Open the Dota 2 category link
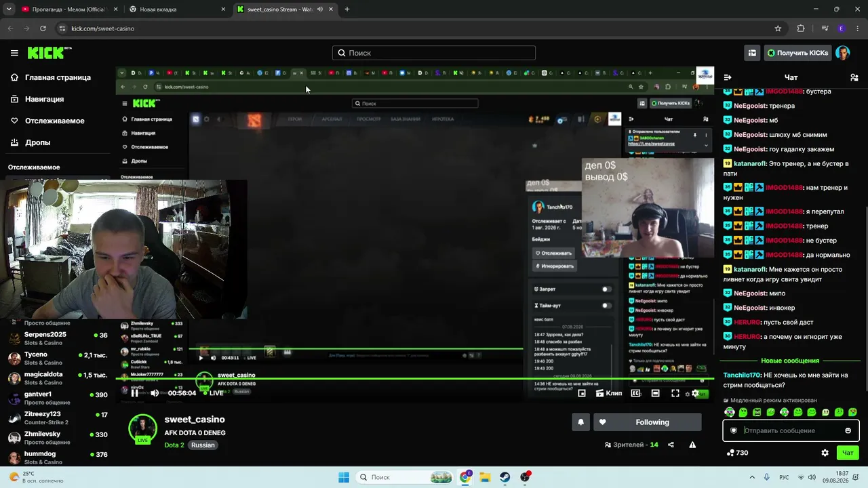This screenshot has height=488, width=868. tap(174, 445)
